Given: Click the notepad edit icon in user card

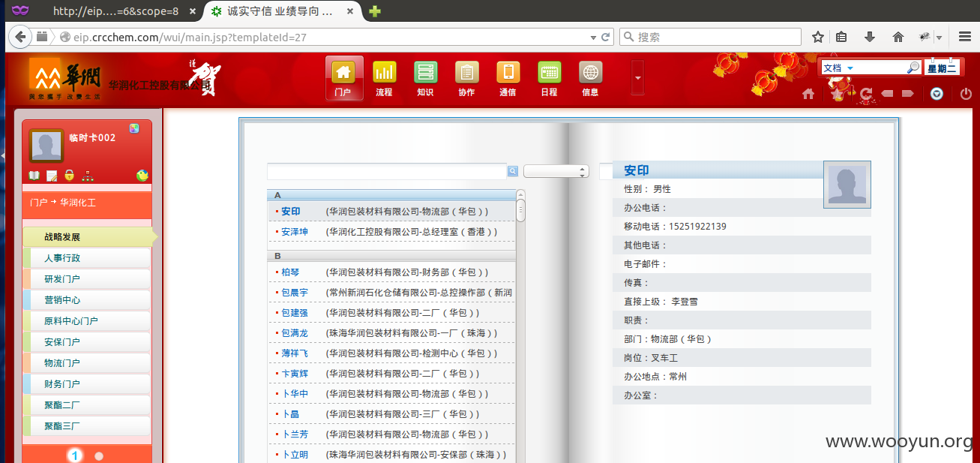Looking at the screenshot, I should [x=52, y=176].
